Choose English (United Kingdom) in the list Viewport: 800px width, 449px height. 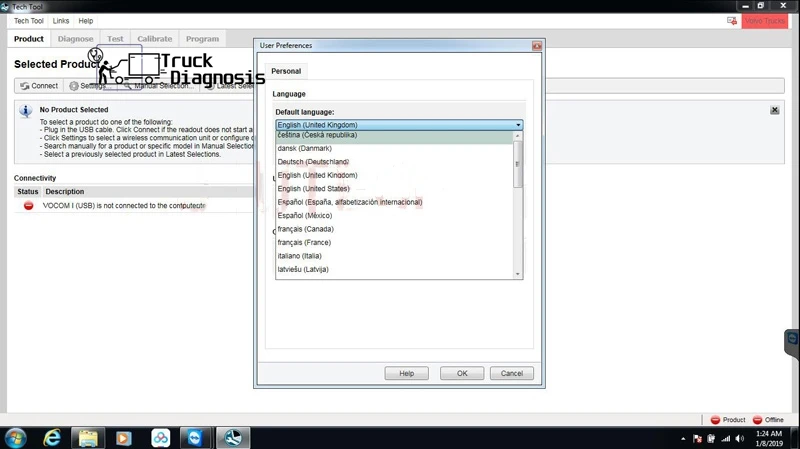pyautogui.click(x=394, y=175)
